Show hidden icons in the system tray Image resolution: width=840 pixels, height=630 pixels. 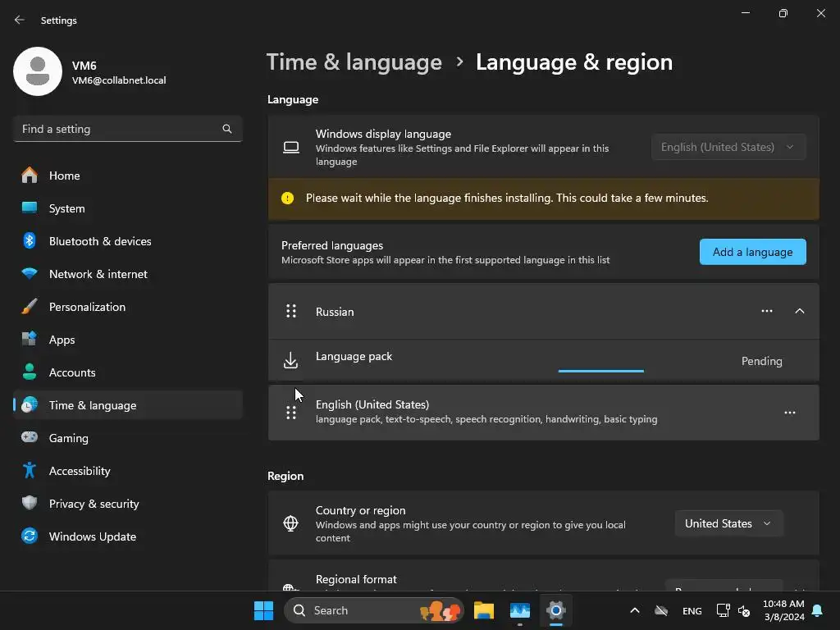tap(635, 610)
